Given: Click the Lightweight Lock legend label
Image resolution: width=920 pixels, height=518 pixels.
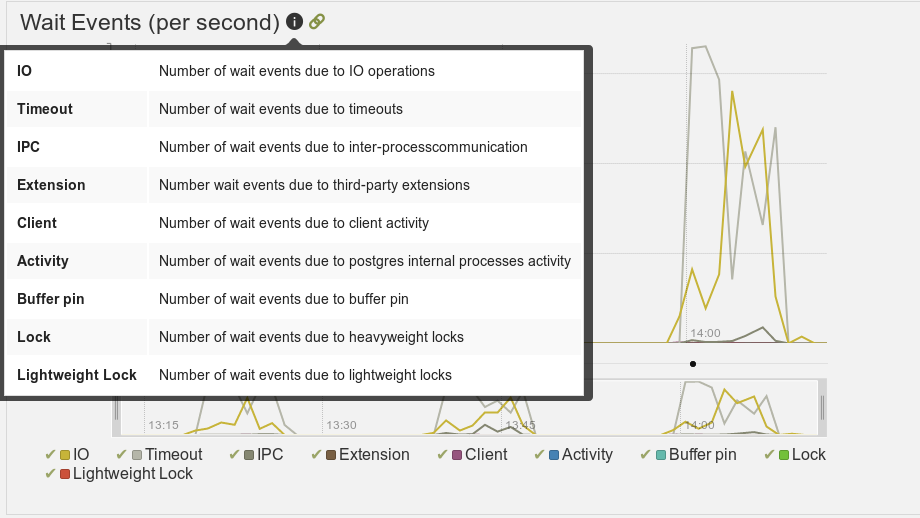Looking at the screenshot, I should (x=133, y=474).
